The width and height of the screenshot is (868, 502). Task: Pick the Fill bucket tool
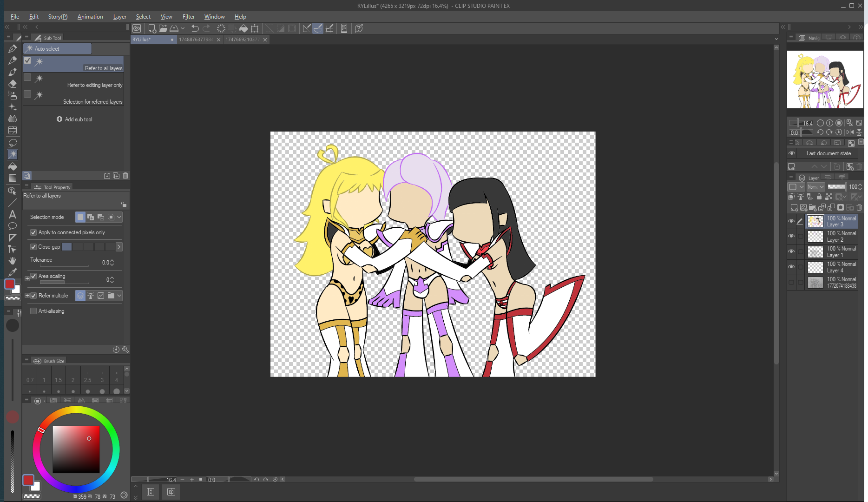[x=13, y=166]
